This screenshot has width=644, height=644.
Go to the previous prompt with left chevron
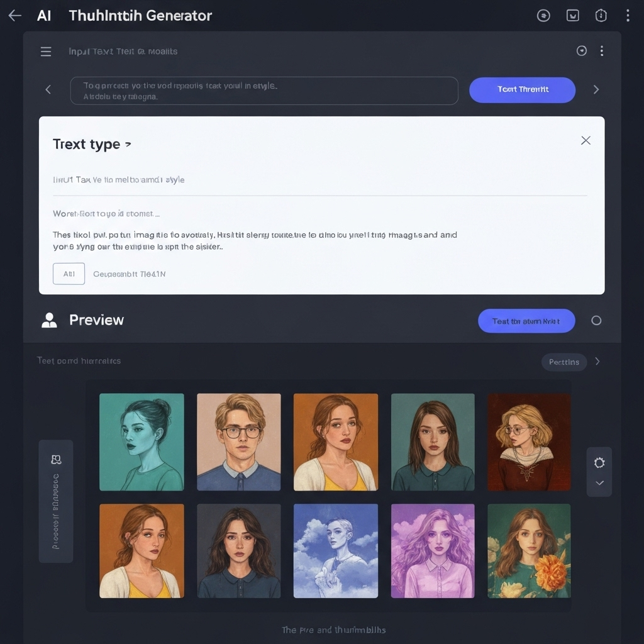[x=48, y=90]
